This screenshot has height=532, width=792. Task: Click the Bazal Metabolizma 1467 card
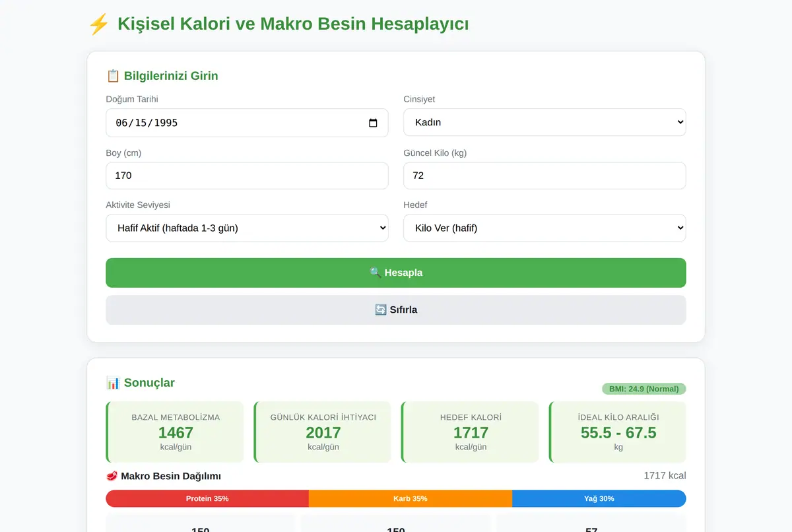click(x=175, y=432)
